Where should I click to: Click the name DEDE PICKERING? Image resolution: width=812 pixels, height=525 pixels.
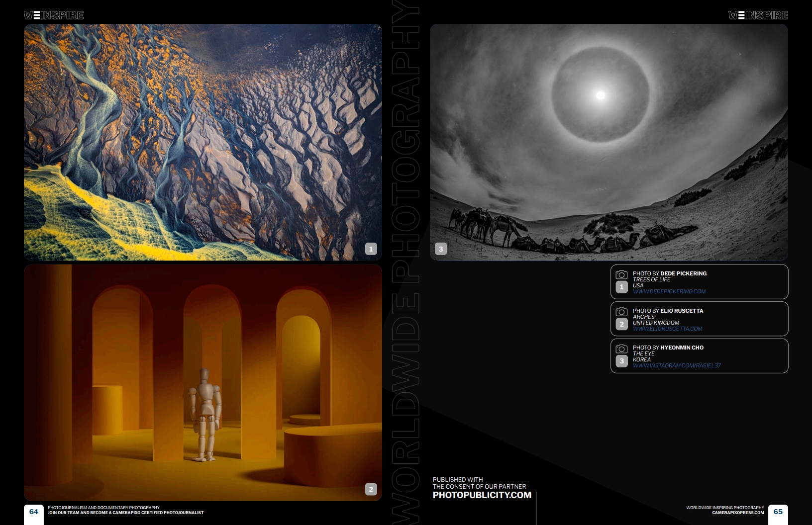[684, 273]
